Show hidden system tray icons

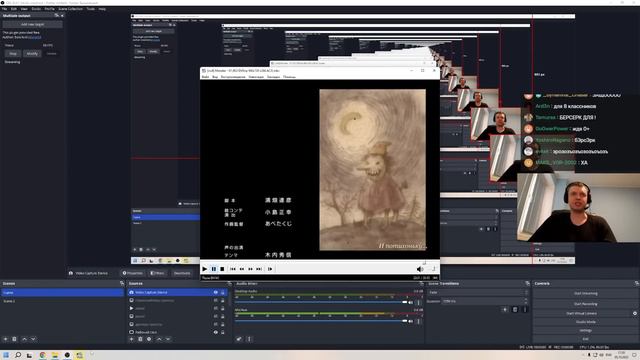(x=583, y=355)
